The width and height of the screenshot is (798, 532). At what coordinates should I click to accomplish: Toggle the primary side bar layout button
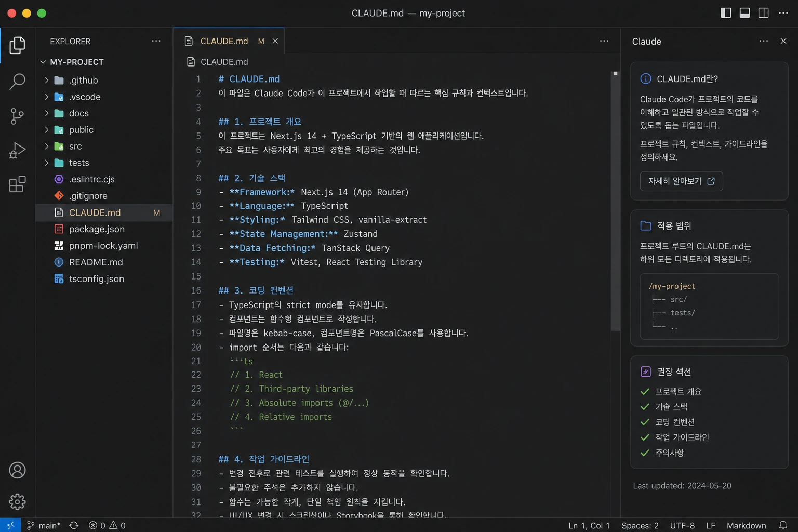pos(726,13)
